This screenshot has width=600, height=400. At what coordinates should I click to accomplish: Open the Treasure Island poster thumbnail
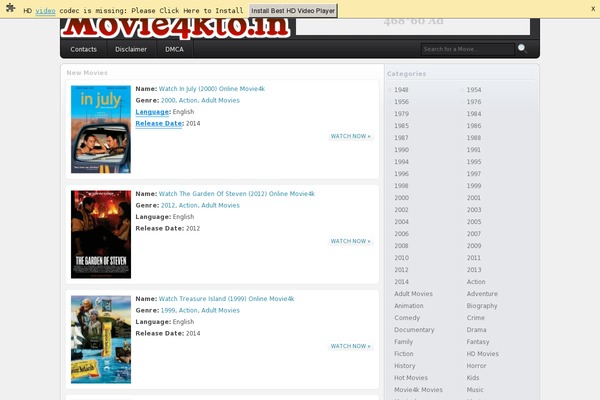point(101,339)
